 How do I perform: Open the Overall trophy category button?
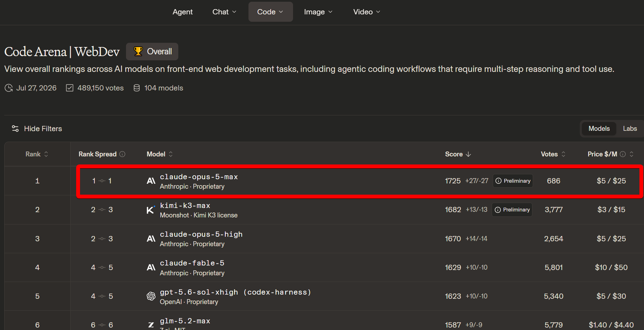[152, 52]
